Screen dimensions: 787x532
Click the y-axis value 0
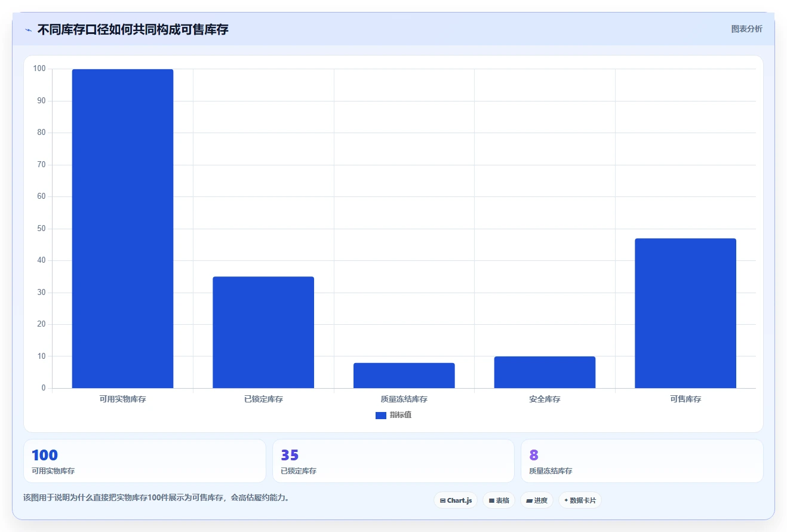(44, 388)
